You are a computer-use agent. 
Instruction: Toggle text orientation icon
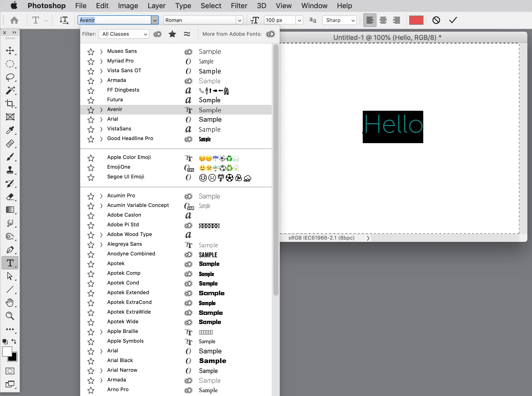(64, 20)
